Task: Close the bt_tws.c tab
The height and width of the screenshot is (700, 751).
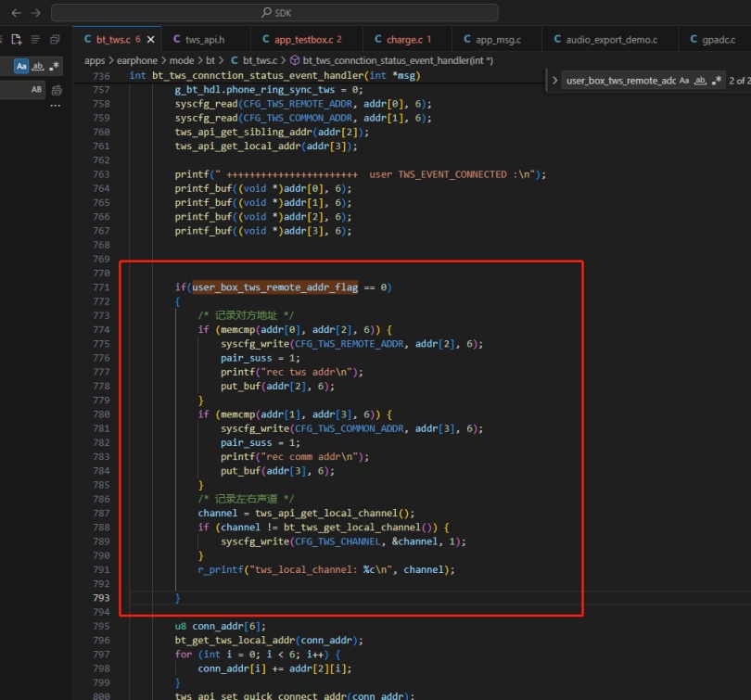Action: click(151, 39)
